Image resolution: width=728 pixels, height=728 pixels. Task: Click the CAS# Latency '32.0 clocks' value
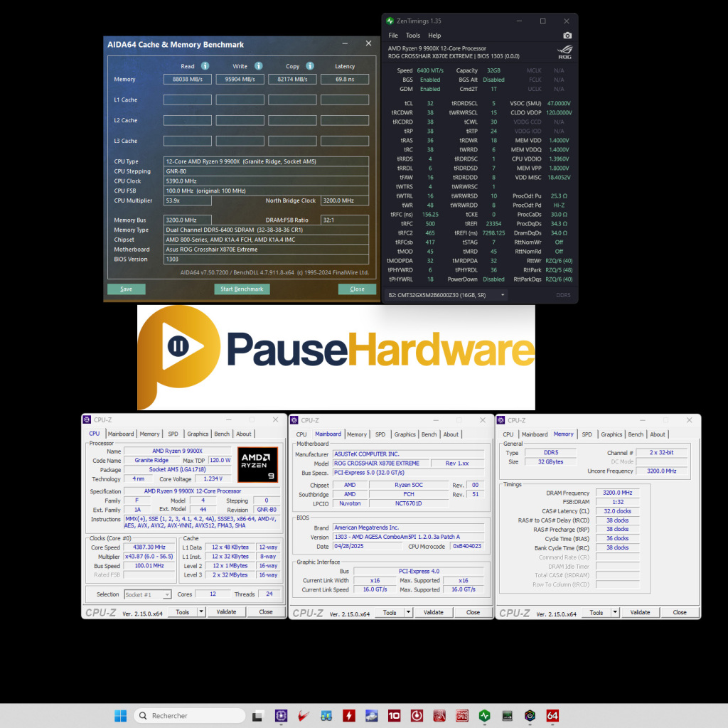click(617, 511)
